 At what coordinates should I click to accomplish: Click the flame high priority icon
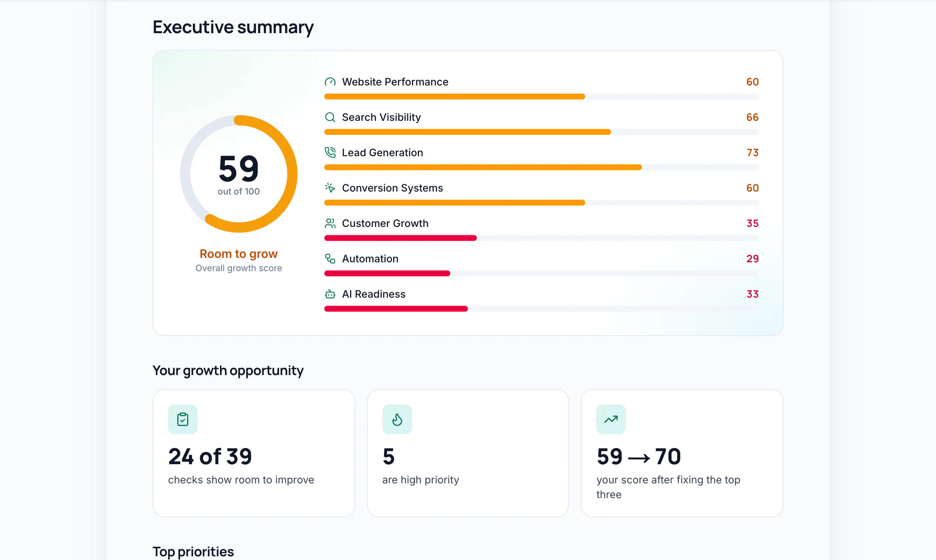point(397,419)
